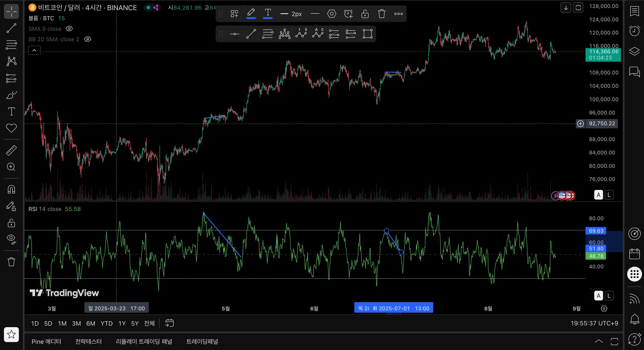Select the trend line tool in left toolbar
The width and height of the screenshot is (644, 350).
11,29
